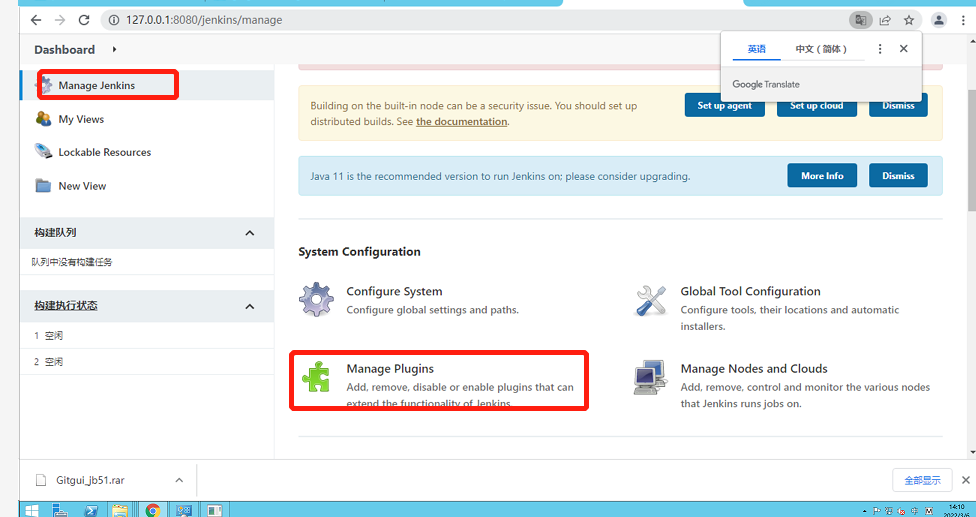Open Manage Jenkins in sidebar
Screen dimensions: 976x517
pos(96,85)
